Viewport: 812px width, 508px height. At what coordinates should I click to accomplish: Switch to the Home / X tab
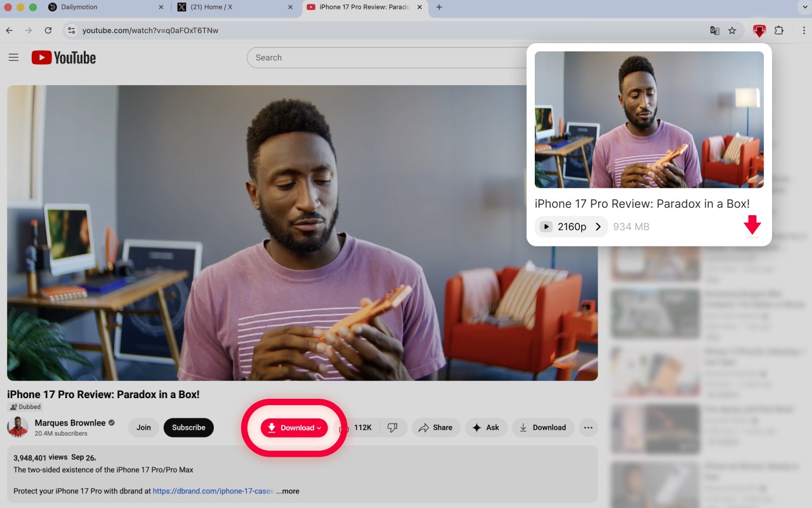click(235, 8)
